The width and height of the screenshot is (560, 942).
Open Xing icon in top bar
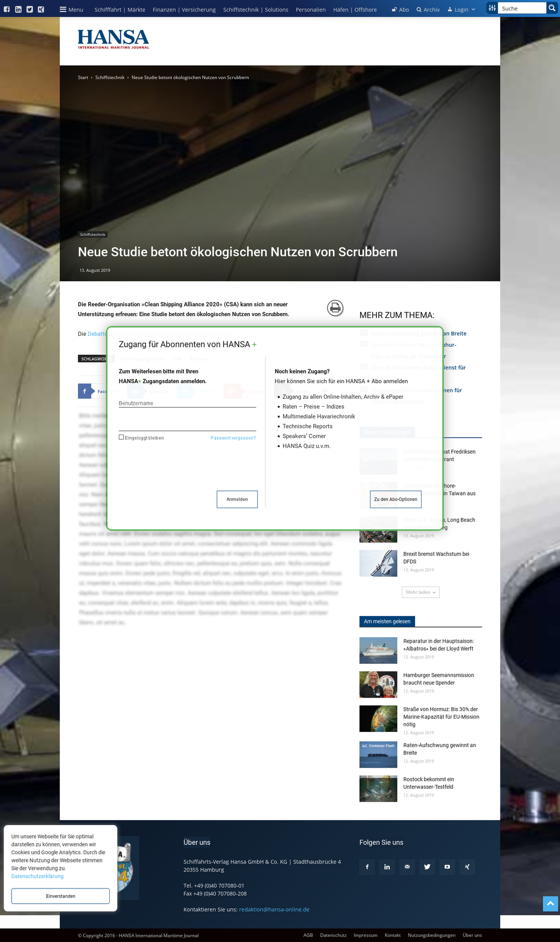click(41, 9)
